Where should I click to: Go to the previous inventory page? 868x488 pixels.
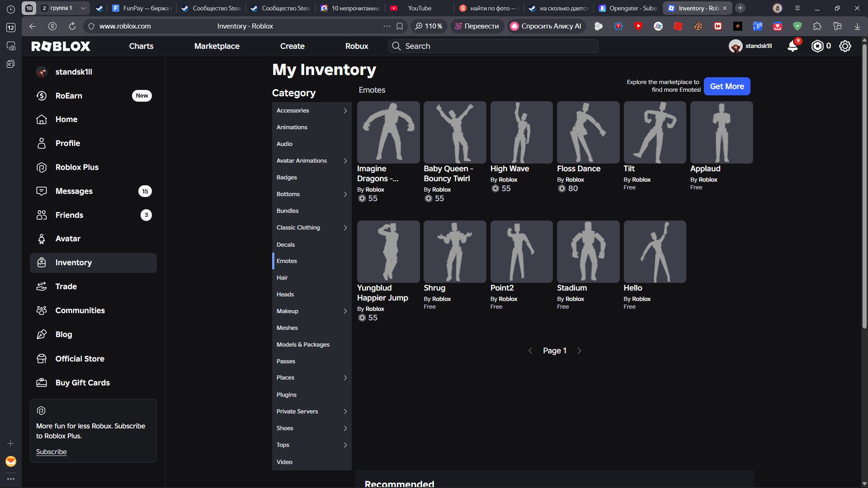[530, 351]
